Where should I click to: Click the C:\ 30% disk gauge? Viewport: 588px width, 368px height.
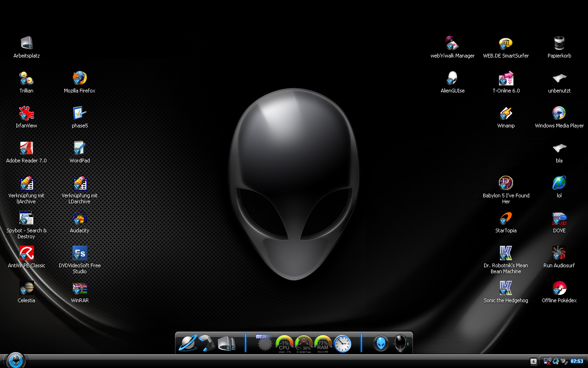click(304, 344)
